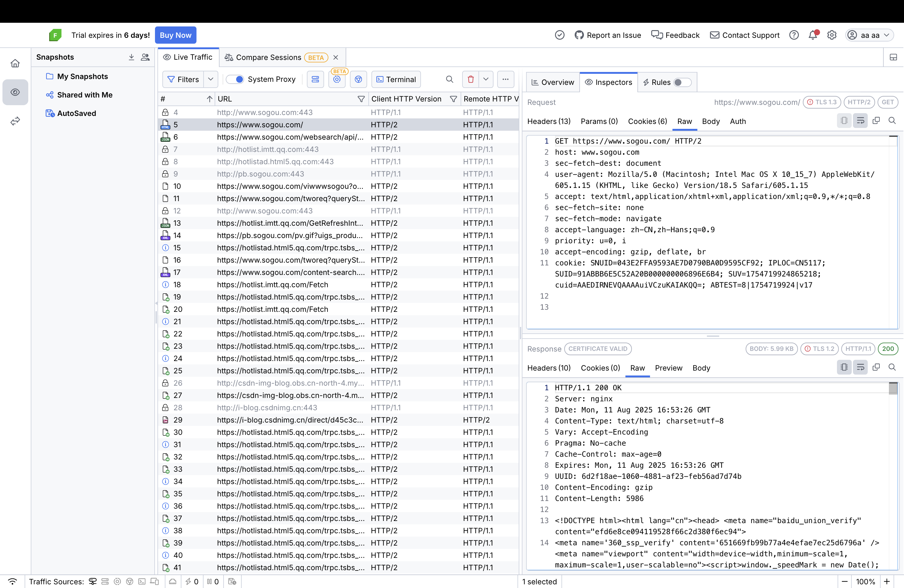Select request Cookies (6) tab
Screen dimensions: 904x588
(x=647, y=121)
